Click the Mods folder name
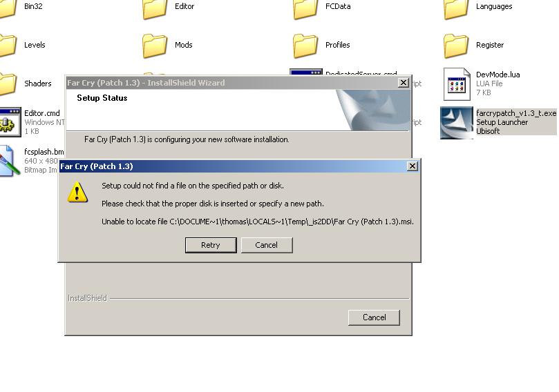The image size is (559, 392). click(184, 45)
